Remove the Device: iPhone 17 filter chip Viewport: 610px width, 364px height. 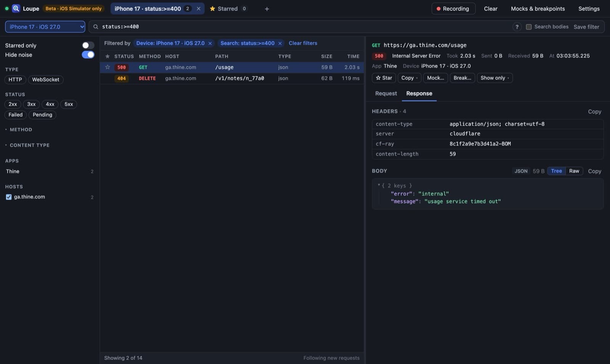pyautogui.click(x=210, y=43)
